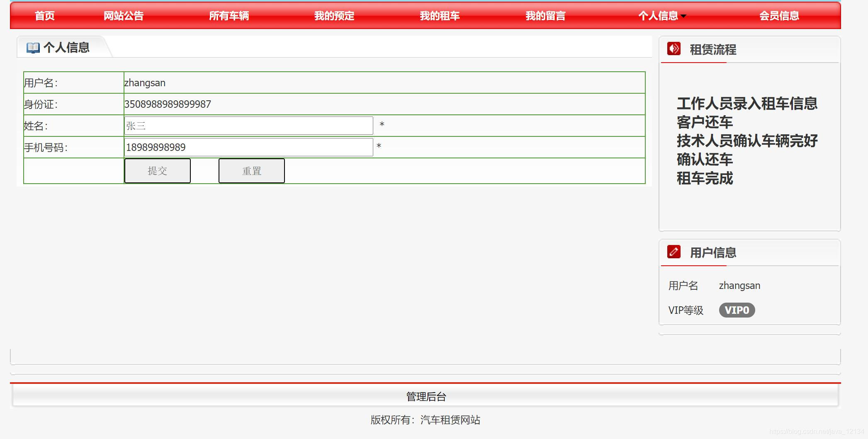Click the 版权所有：汽车租赁网站 footer text
Viewport: 868px width, 439px height.
click(x=425, y=420)
